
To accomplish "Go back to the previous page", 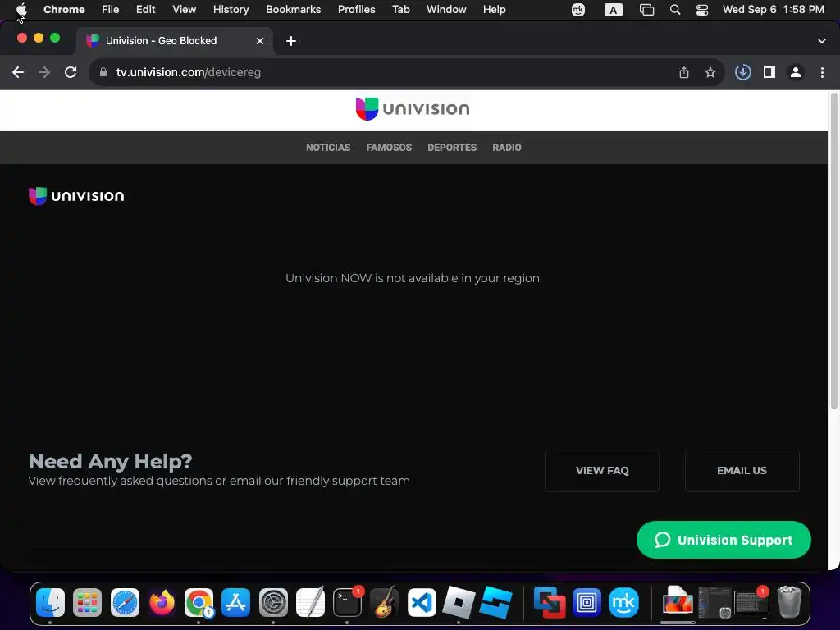I will tap(18, 72).
